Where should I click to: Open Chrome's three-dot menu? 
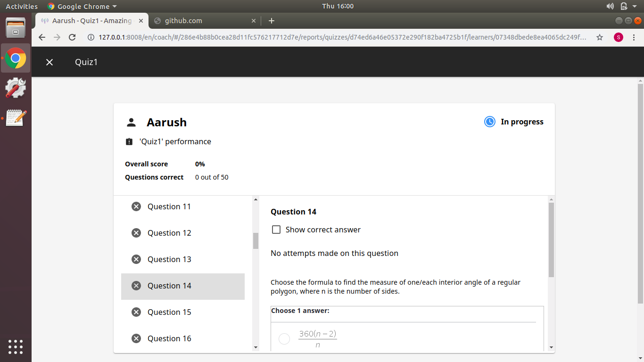[635, 37]
